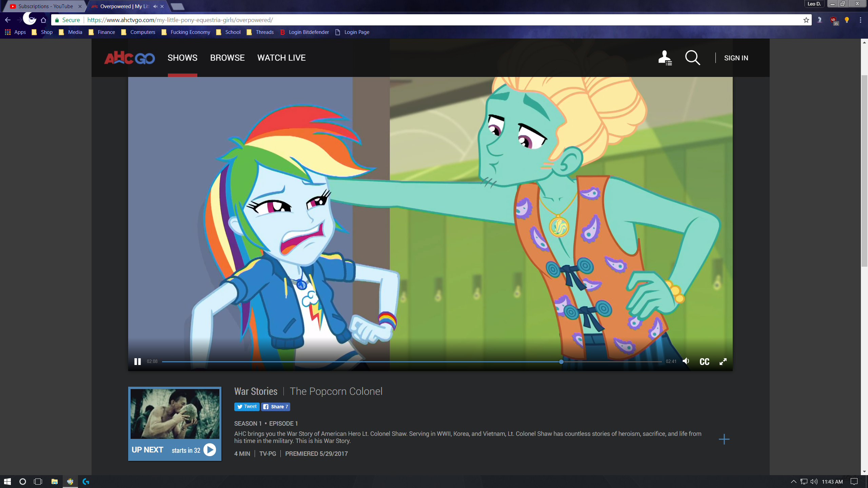Mute the video player volume

pyautogui.click(x=686, y=361)
